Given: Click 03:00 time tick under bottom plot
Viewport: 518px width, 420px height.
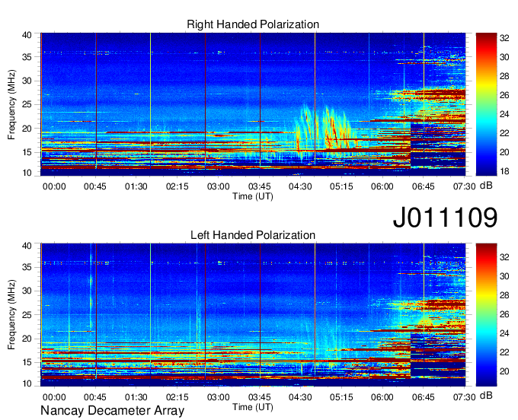Looking at the screenshot, I should (218, 397).
